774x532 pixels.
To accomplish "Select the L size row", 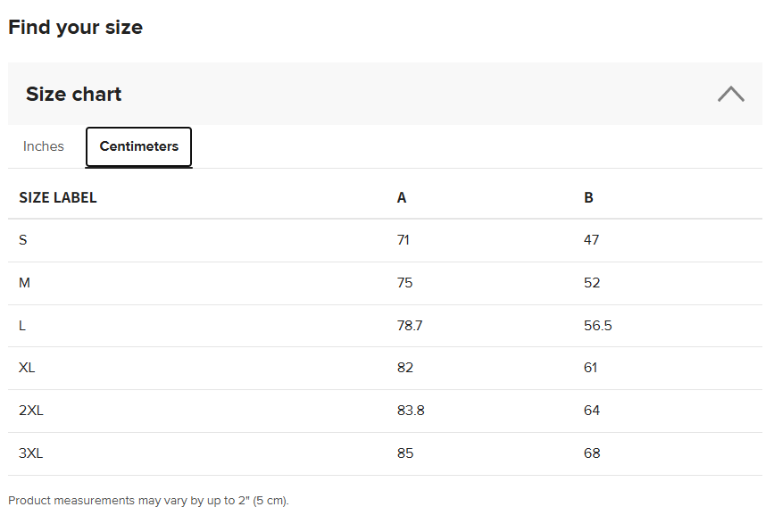I will 385,326.
